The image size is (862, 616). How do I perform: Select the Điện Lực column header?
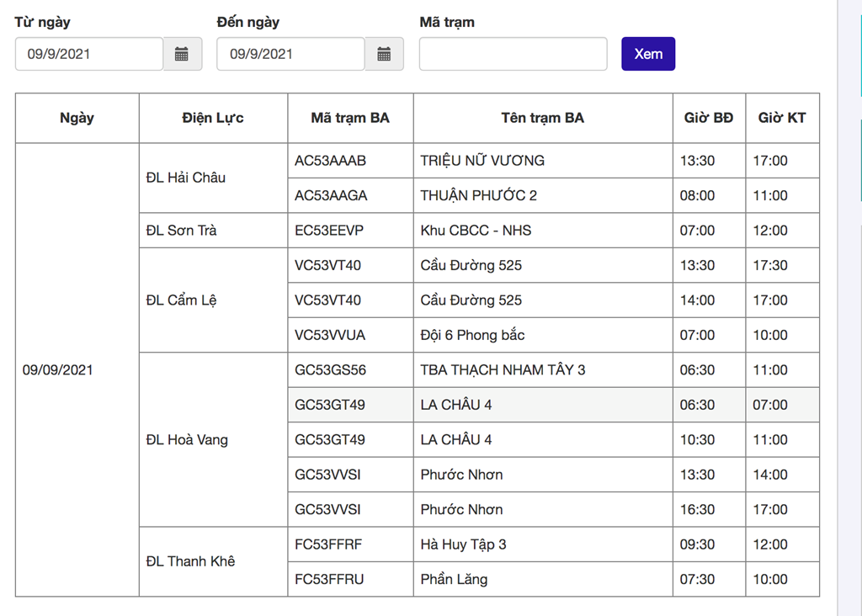213,118
